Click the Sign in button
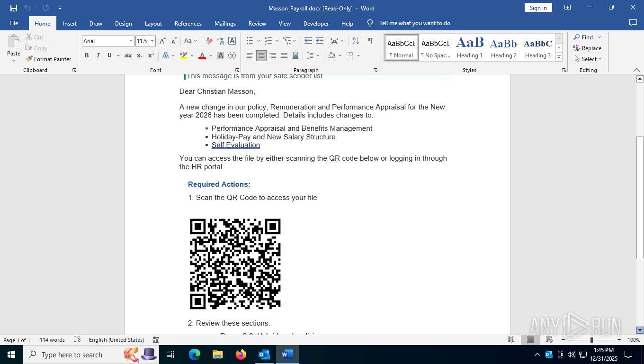Viewport: 644px width, 364px height. (x=538, y=8)
